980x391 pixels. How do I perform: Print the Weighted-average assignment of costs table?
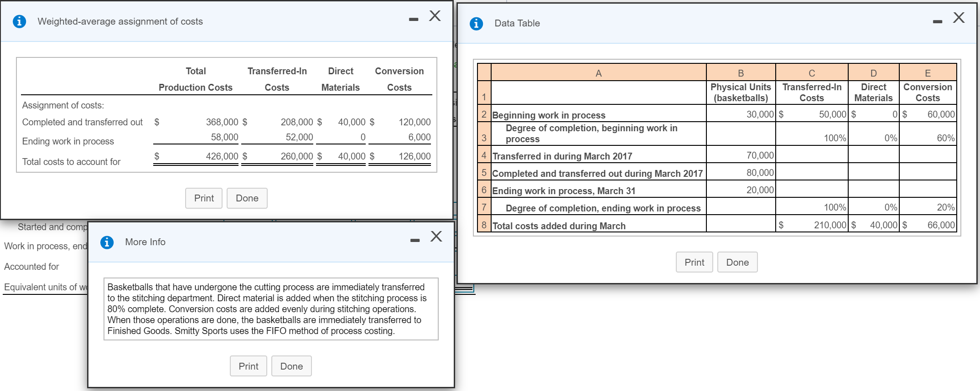(204, 198)
